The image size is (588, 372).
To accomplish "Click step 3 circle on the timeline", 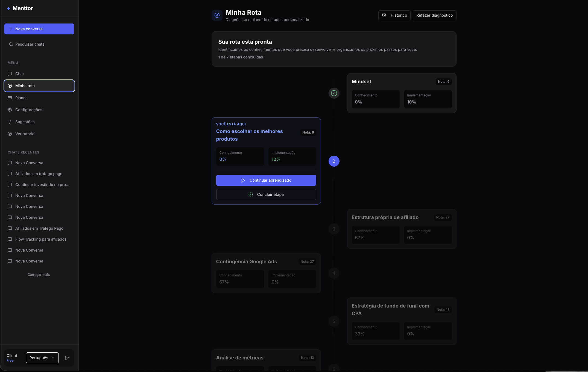I will (x=334, y=229).
